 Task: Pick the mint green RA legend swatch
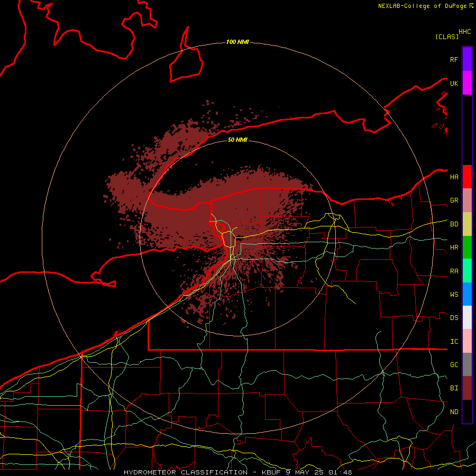[x=467, y=271]
